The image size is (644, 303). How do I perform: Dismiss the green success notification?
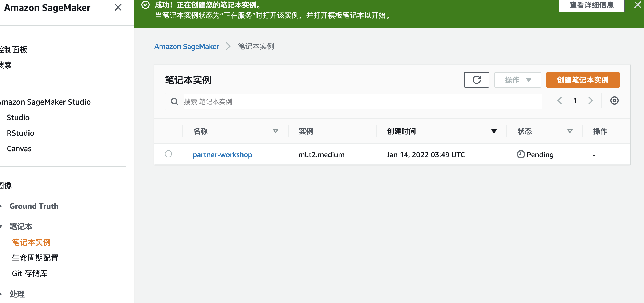coord(637,5)
